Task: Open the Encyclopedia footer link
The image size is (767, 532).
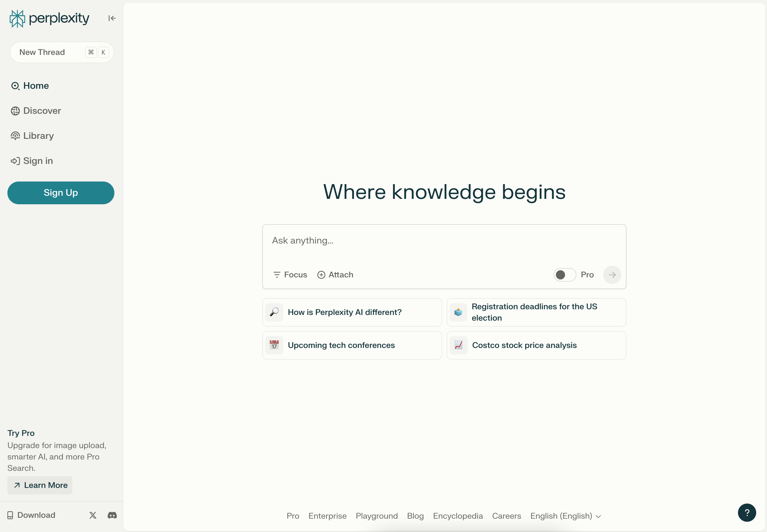Action: tap(458, 516)
